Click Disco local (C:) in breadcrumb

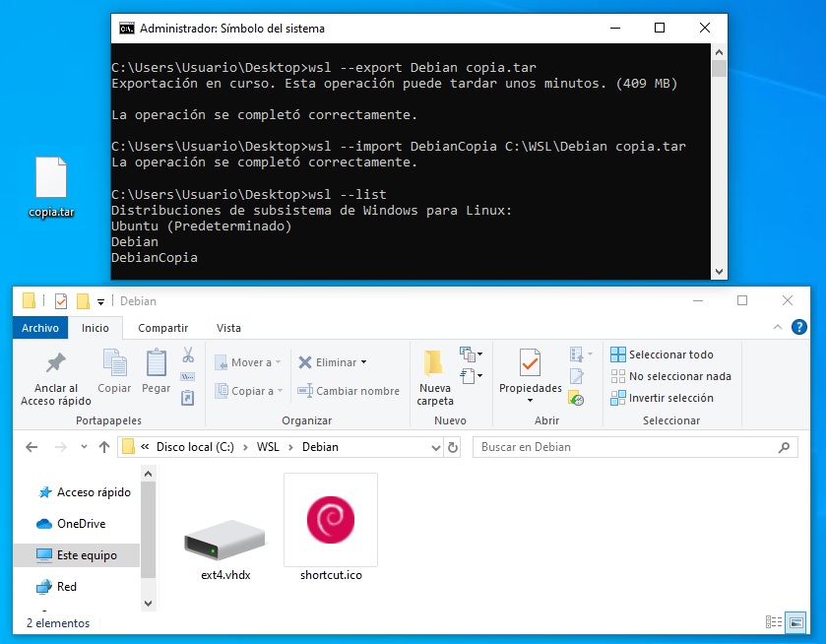coord(195,447)
